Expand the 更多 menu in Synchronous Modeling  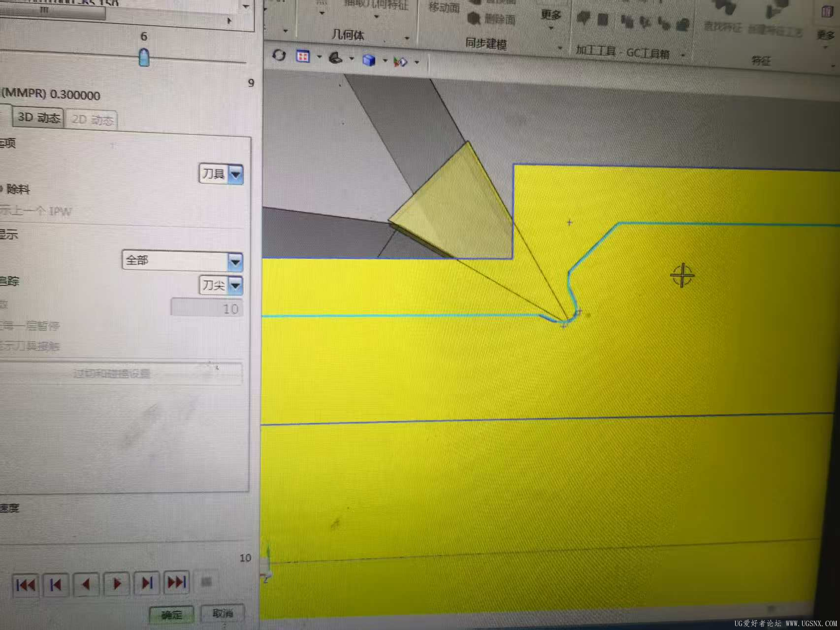[551, 19]
